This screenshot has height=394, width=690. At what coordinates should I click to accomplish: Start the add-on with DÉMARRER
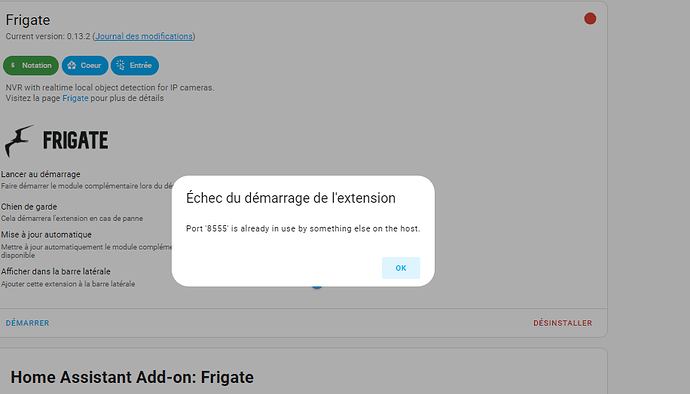click(27, 323)
